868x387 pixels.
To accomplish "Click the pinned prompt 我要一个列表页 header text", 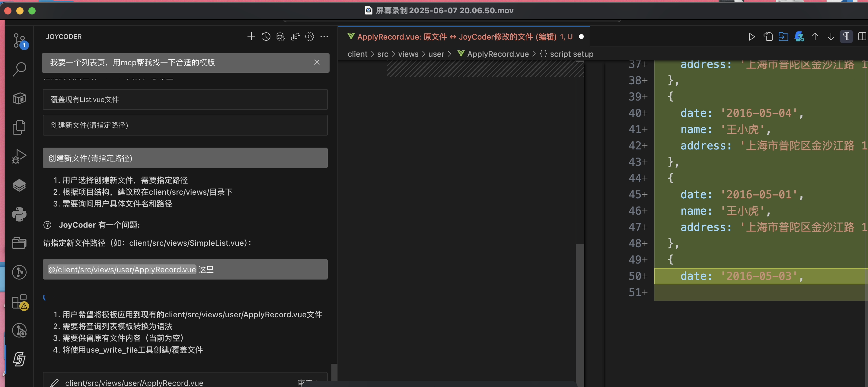I will tap(132, 62).
